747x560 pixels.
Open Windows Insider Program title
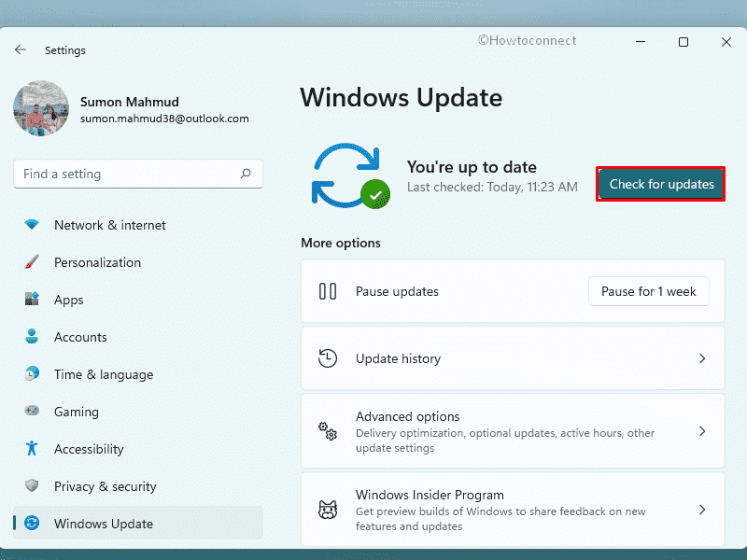pos(430,496)
